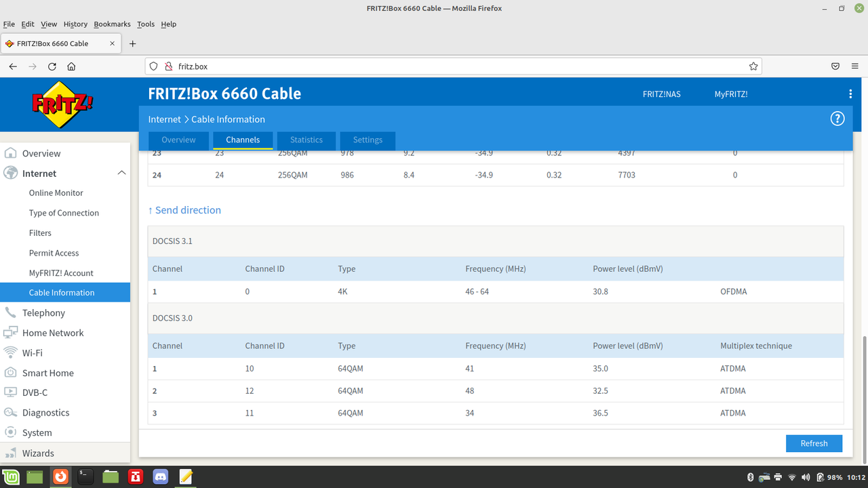Image resolution: width=868 pixels, height=488 pixels.
Task: Open the Overview sidebar item
Action: [41, 153]
